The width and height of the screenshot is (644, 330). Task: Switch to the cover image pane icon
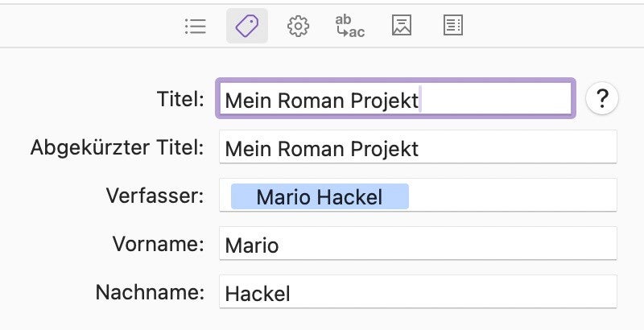tap(402, 27)
